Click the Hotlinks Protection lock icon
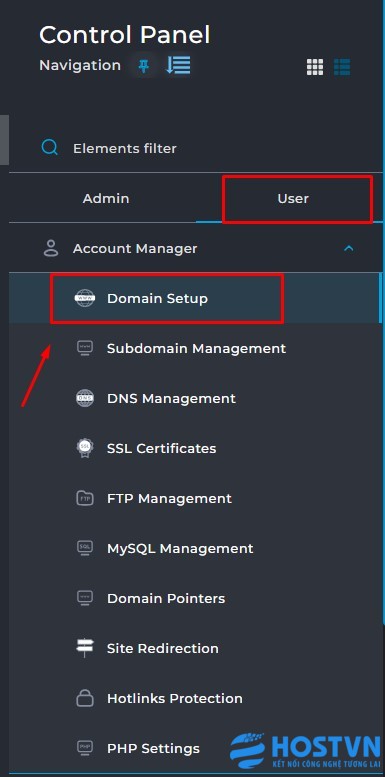Screen dimensions: 385x777 [85, 698]
